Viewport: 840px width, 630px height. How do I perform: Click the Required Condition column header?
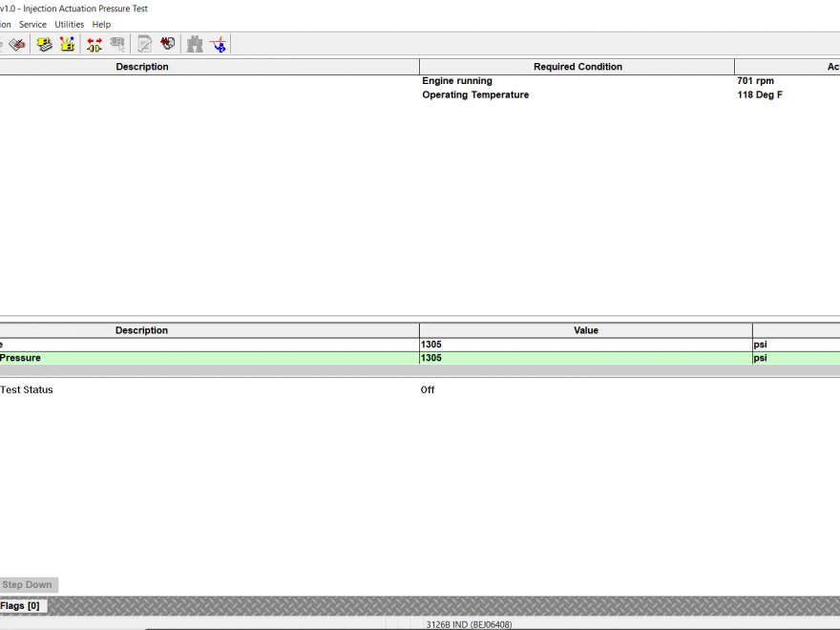click(577, 67)
